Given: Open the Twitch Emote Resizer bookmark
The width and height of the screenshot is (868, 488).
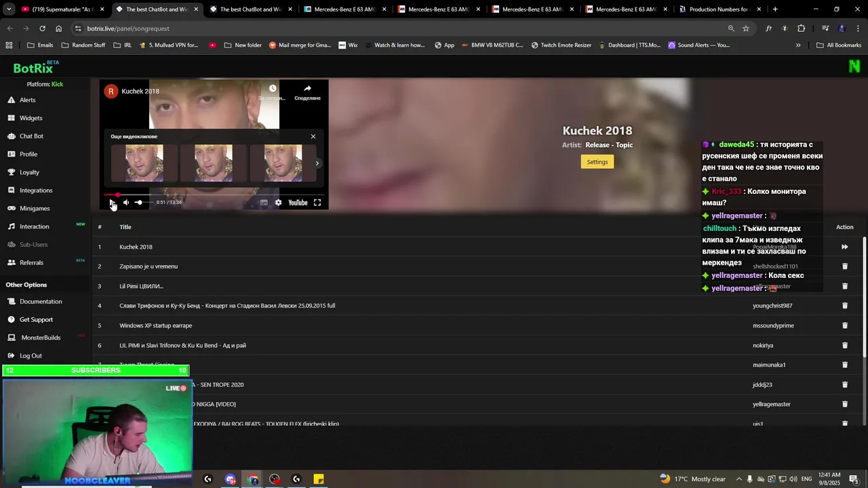Looking at the screenshot, I should [x=561, y=45].
